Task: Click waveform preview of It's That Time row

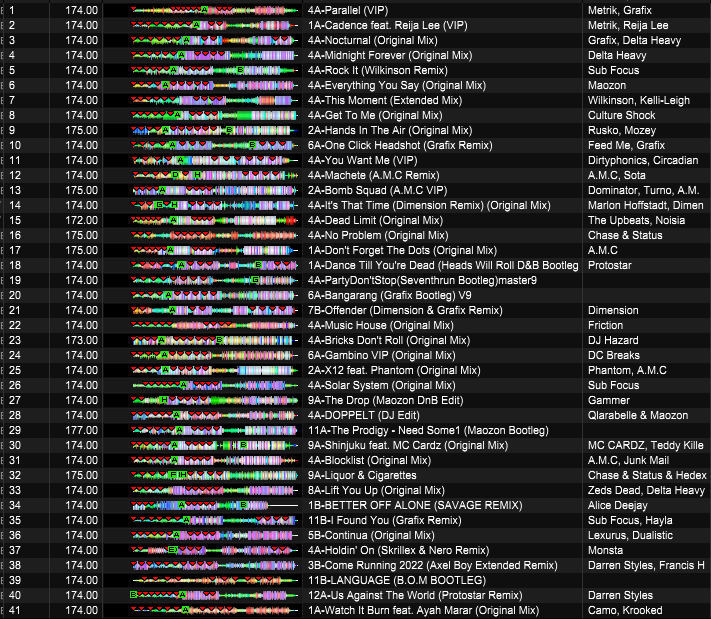Action: pyautogui.click(x=214, y=205)
